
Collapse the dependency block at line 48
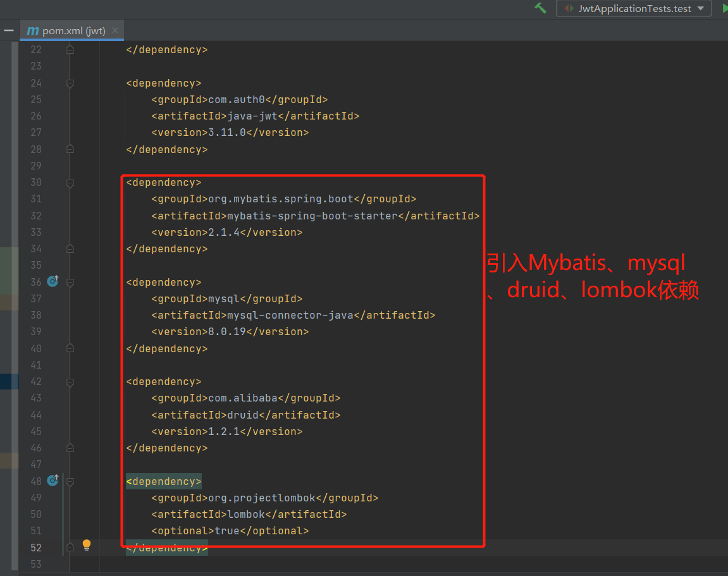click(x=70, y=482)
